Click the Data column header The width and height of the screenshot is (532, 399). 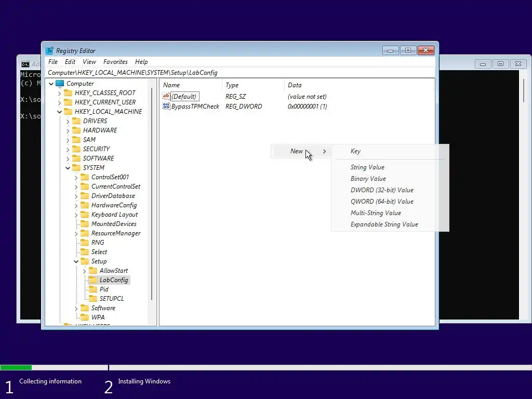tap(359, 85)
